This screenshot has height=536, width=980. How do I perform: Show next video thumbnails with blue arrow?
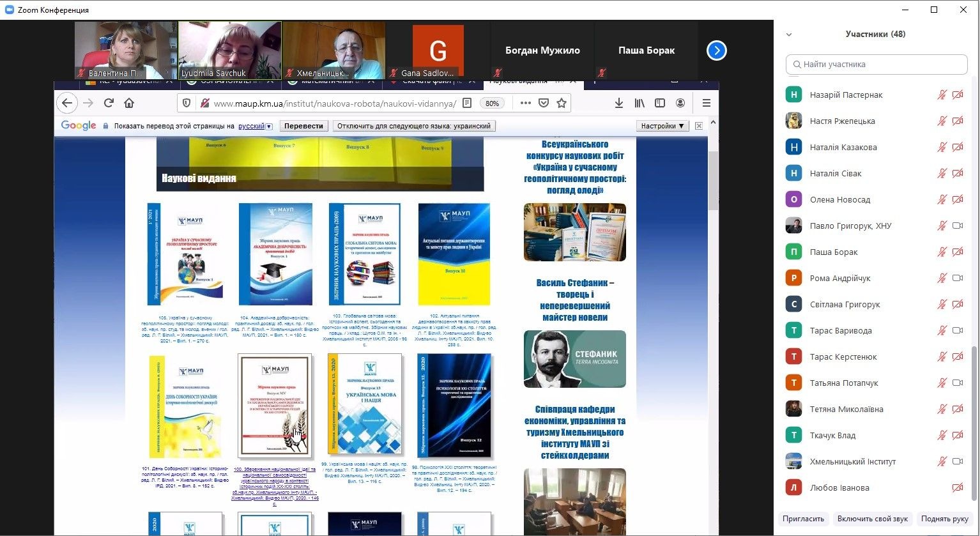tap(716, 50)
